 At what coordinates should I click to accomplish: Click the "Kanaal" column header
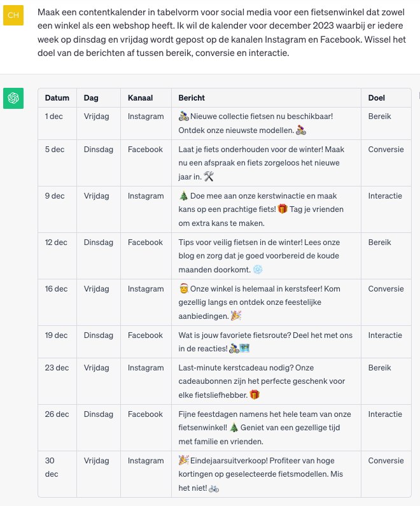pos(140,98)
